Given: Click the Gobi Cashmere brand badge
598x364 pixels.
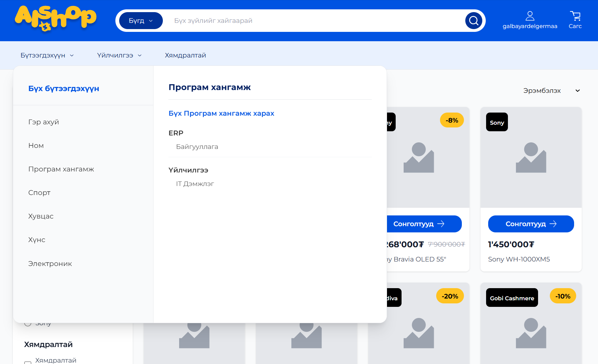Looking at the screenshot, I should (512, 298).
